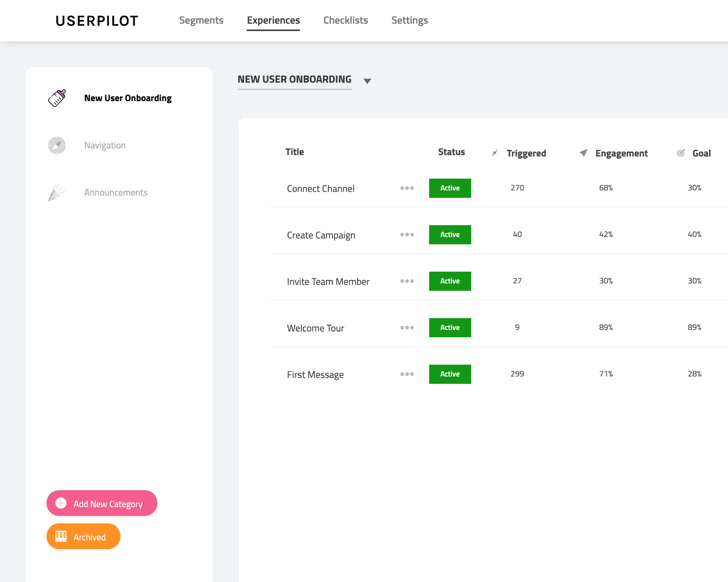Click the Add New Category button
Image resolution: width=728 pixels, height=582 pixels.
(x=102, y=503)
